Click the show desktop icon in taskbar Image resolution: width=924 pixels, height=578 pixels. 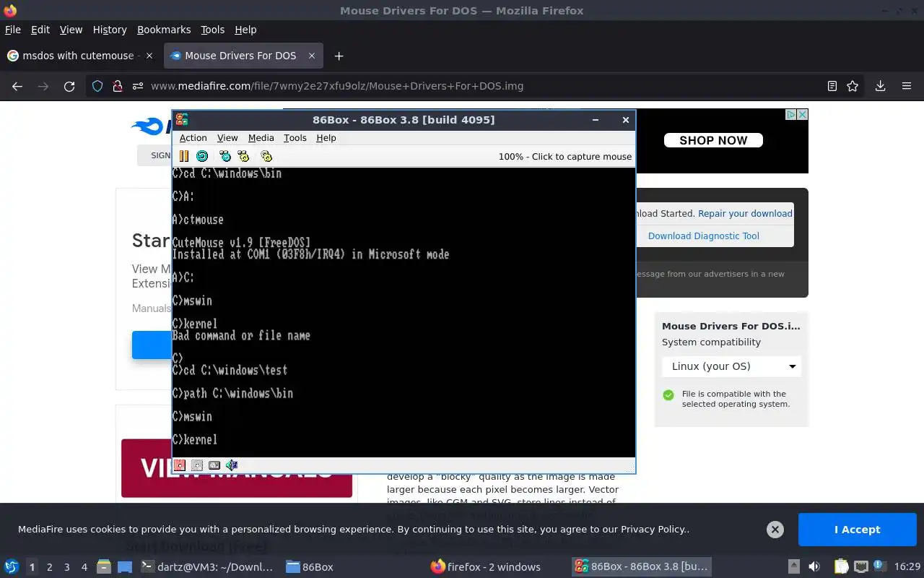tap(124, 566)
